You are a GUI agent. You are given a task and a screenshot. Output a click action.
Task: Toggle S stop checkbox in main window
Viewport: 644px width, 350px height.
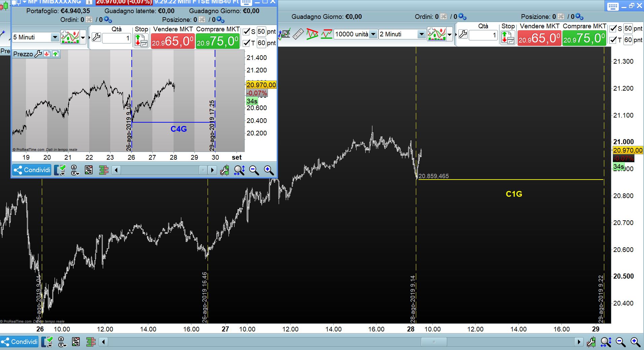[x=613, y=29]
